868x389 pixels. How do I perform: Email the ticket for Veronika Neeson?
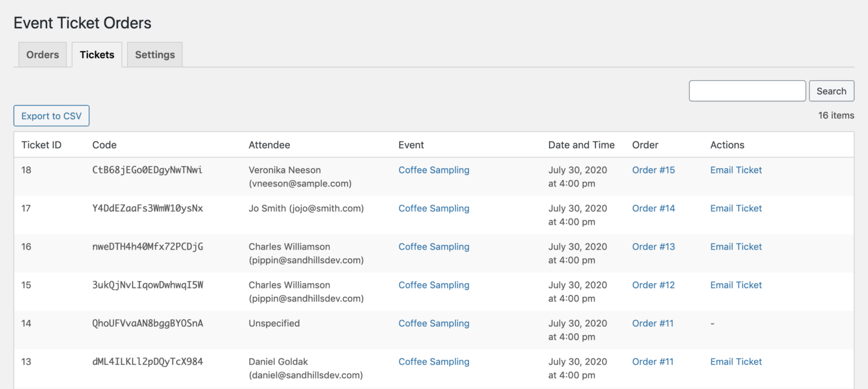(735, 170)
